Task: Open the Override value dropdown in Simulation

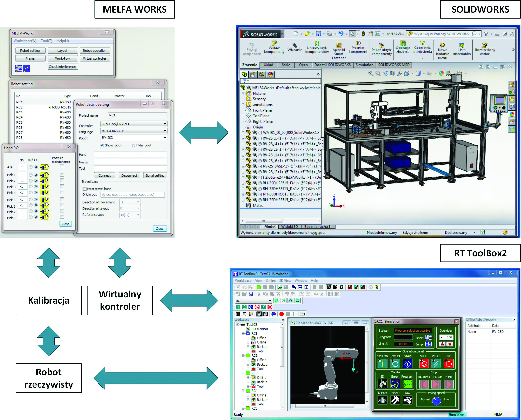Action: tap(446, 337)
